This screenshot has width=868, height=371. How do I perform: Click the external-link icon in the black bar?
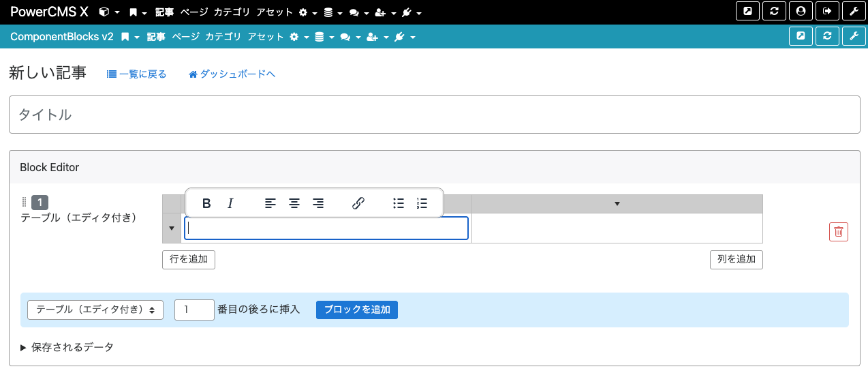[747, 11]
